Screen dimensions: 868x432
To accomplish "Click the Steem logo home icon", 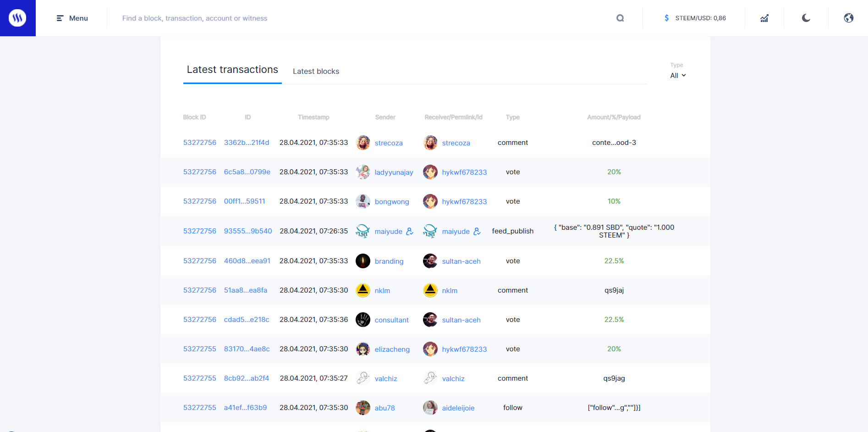I will click(x=17, y=18).
